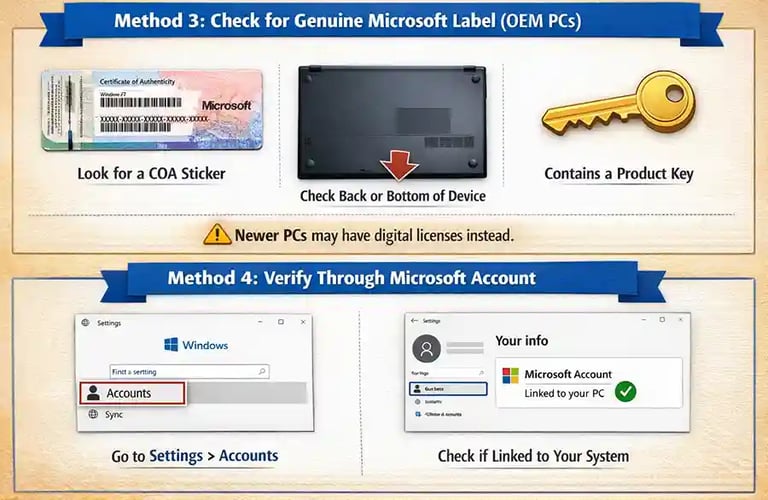The height and width of the screenshot is (500, 768).
Task: Click the gray placeholder name bars beside avatar
Action: pos(465,348)
